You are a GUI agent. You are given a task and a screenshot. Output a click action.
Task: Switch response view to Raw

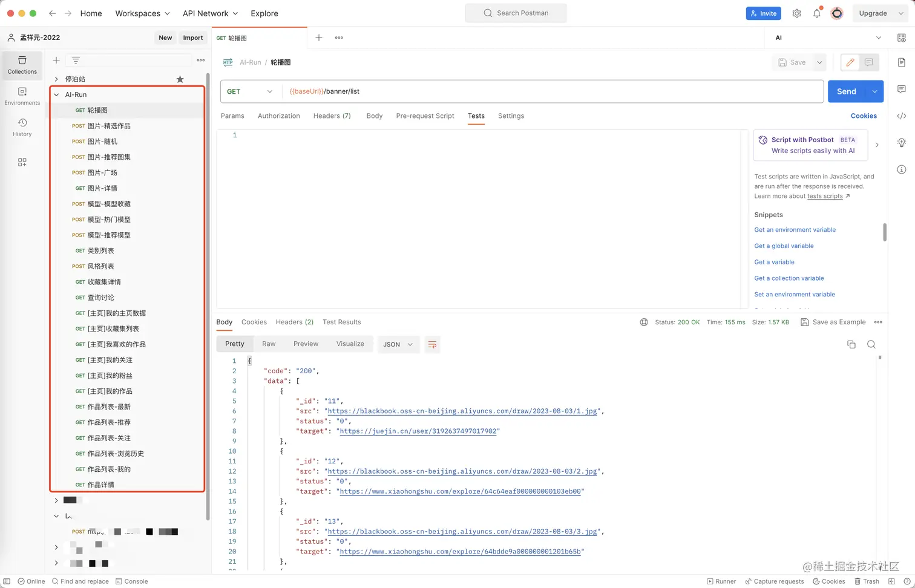pyautogui.click(x=269, y=344)
